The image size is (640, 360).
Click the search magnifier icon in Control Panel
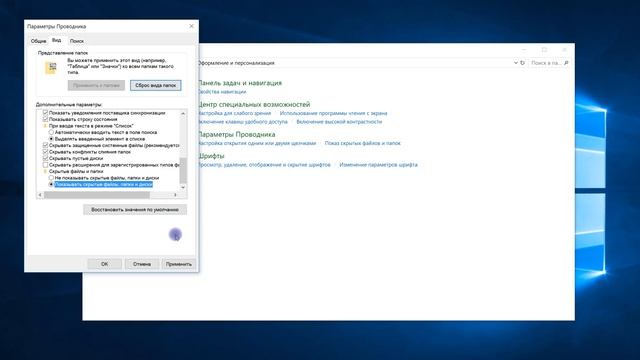pyautogui.click(x=566, y=63)
